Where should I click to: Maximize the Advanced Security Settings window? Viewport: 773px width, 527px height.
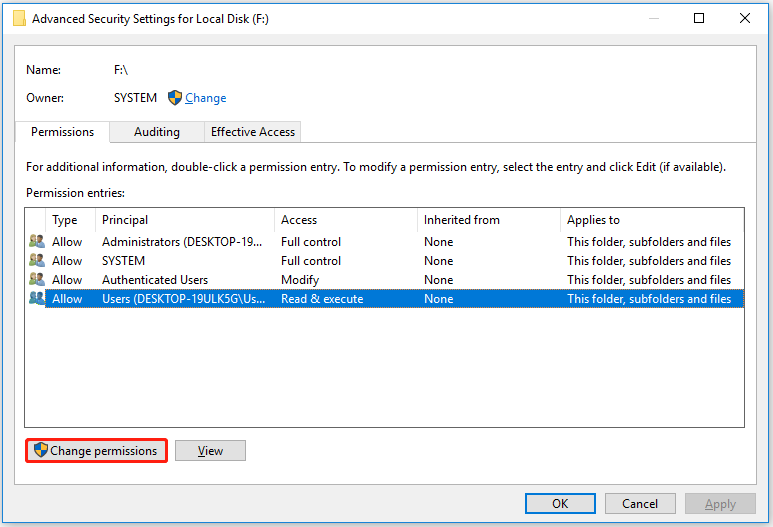coord(699,18)
